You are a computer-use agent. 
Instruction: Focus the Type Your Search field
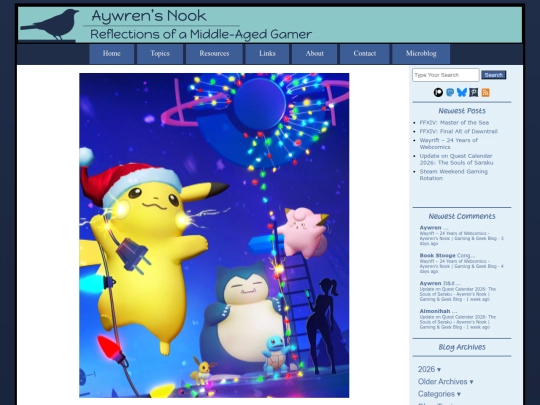(446, 75)
